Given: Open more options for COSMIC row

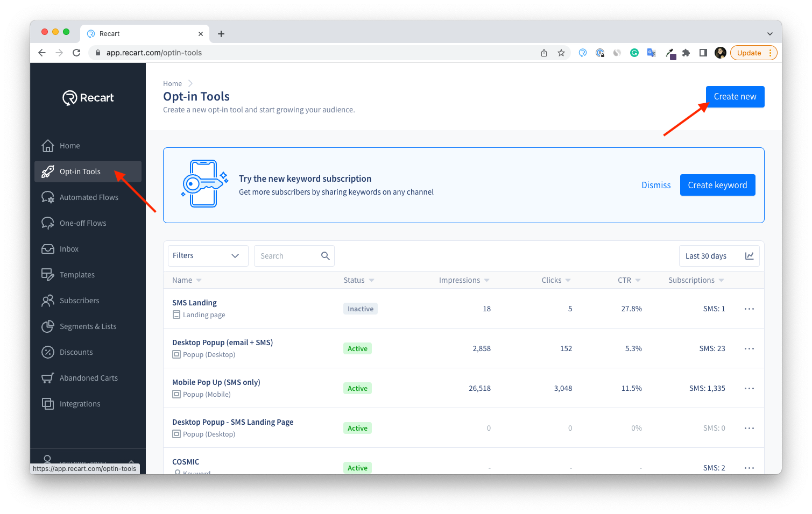Looking at the screenshot, I should 749,468.
